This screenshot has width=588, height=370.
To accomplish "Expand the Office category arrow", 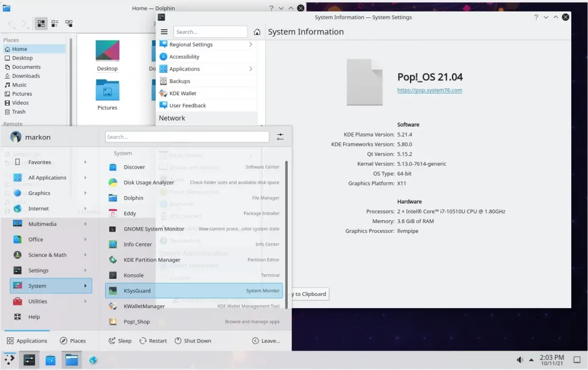I will pos(86,239).
